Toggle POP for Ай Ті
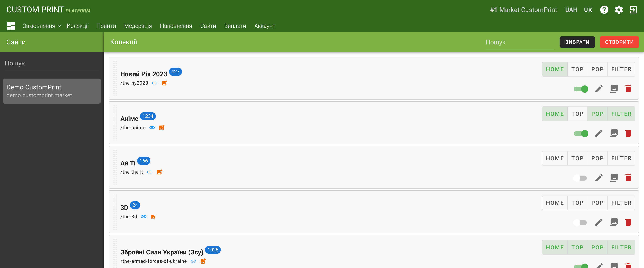The width and height of the screenshot is (644, 268). 597,158
